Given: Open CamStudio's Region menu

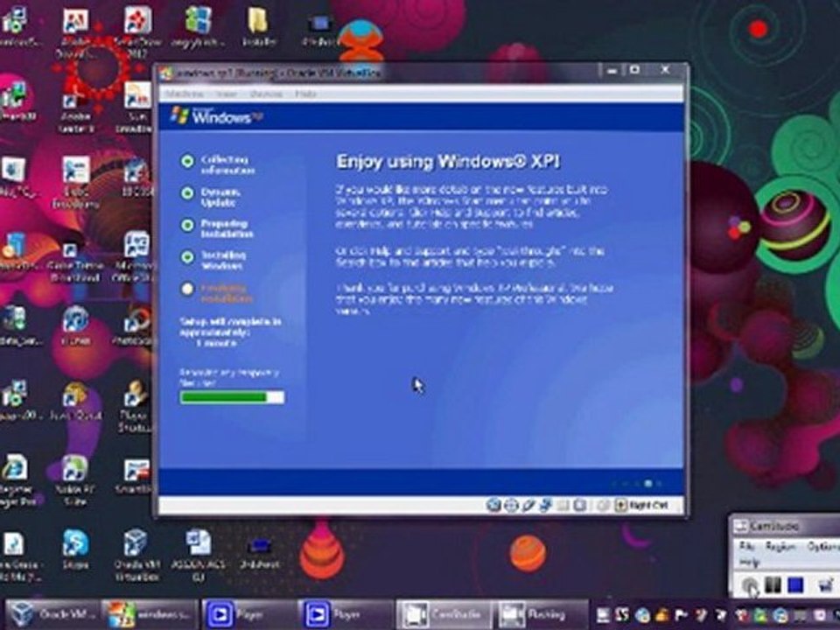Looking at the screenshot, I should click(780, 546).
